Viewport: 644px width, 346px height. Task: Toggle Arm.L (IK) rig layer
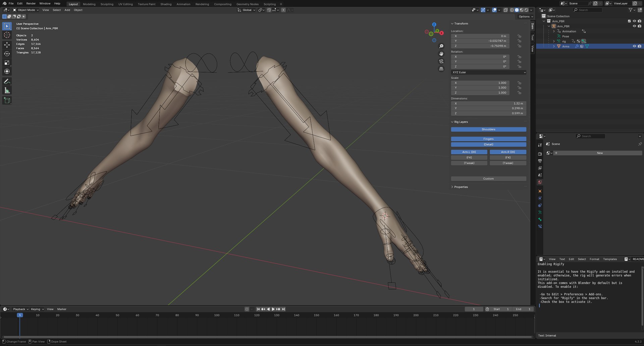coord(469,152)
